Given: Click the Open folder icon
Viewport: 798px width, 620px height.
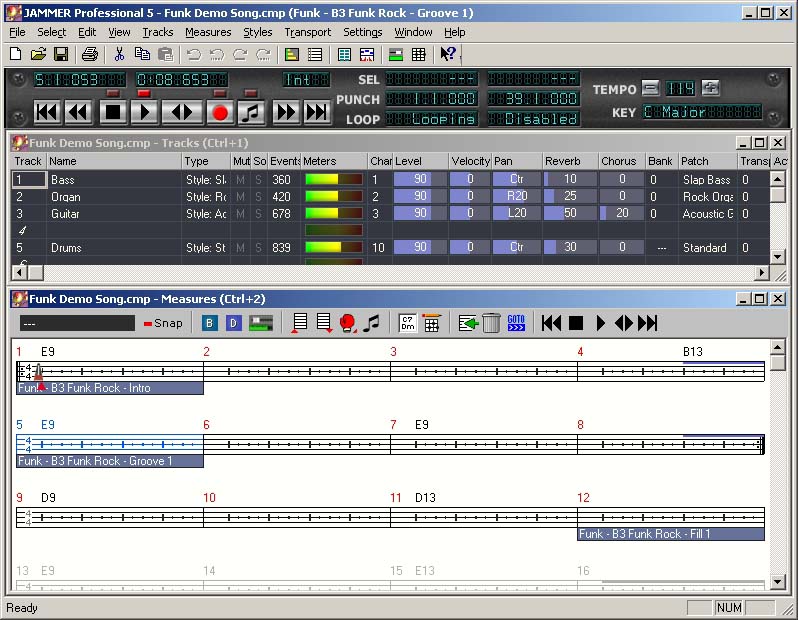Looking at the screenshot, I should tap(38, 54).
